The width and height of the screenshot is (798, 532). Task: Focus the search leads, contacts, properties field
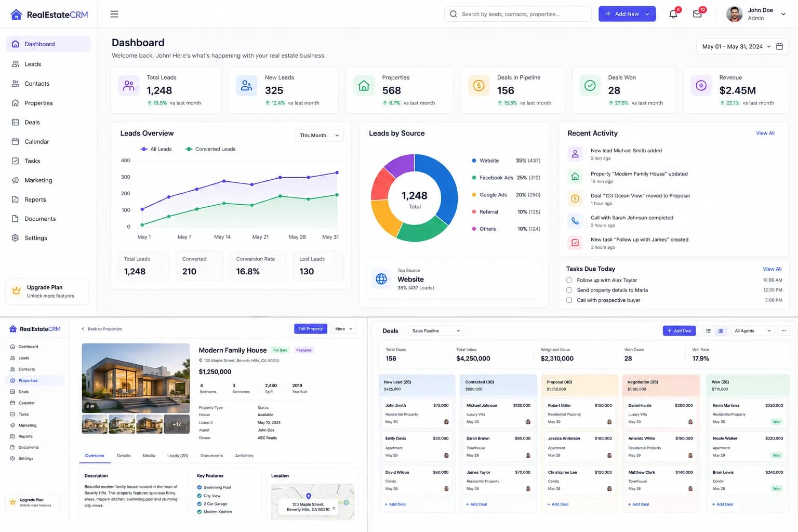[x=518, y=14]
